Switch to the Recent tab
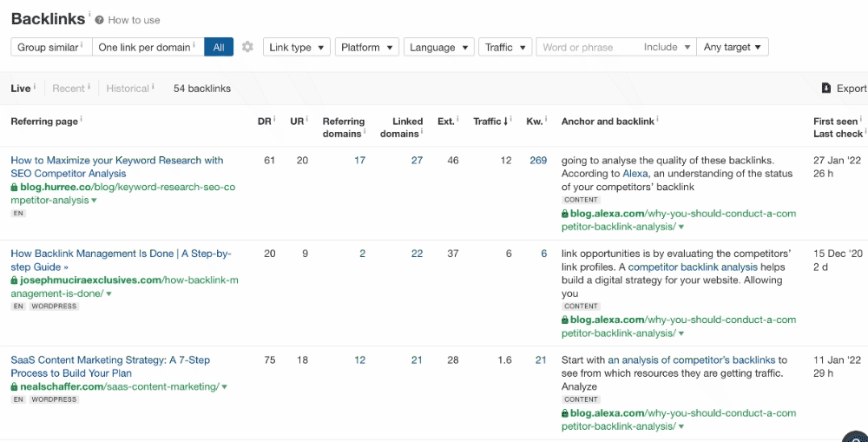 [x=69, y=89]
